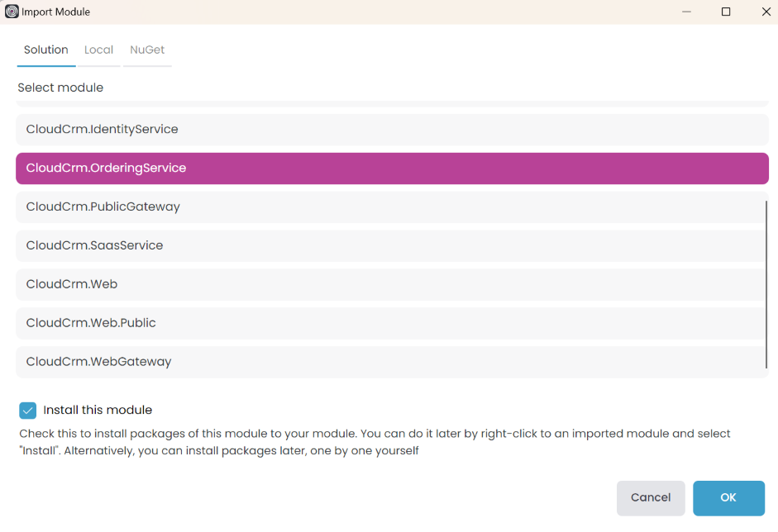778x532 pixels.
Task: Dismiss the dialog with Cancel
Action: (x=651, y=497)
